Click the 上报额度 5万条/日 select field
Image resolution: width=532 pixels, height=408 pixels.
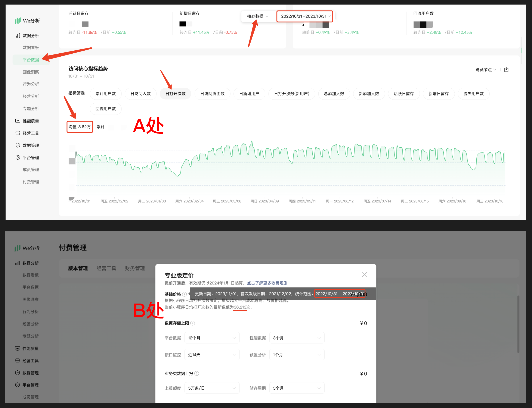pyautogui.click(x=212, y=388)
